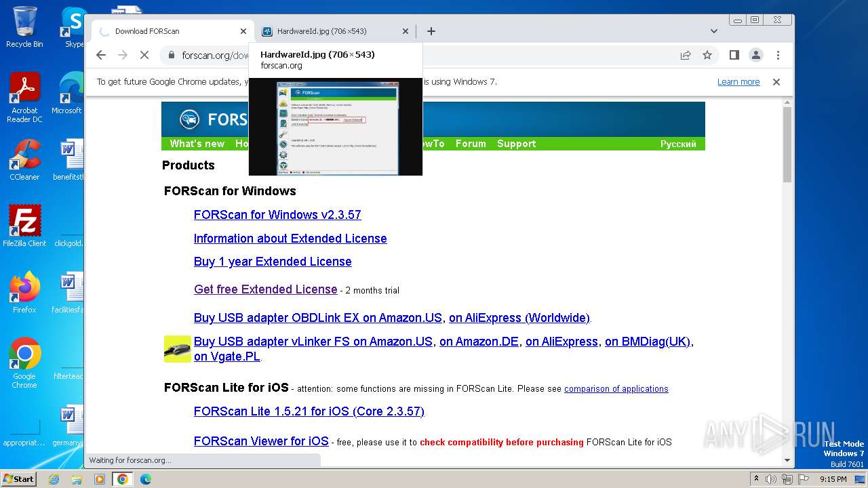Open Google Chrome desktop icon
The height and width of the screenshot is (488, 868).
[x=24, y=363]
